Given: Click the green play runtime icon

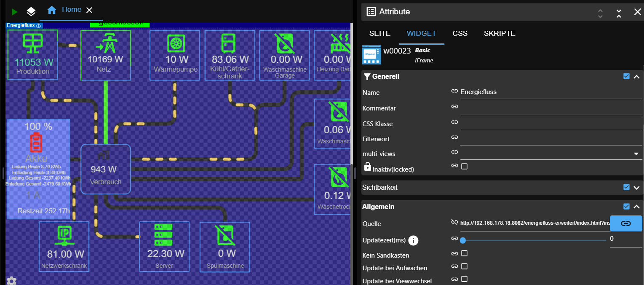Looking at the screenshot, I should point(15,12).
